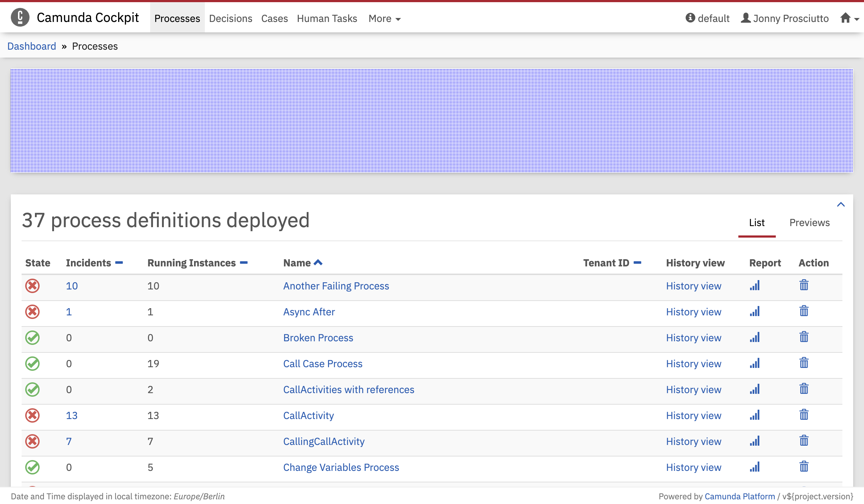Open History view for CallActivity
The image size is (864, 504).
tap(694, 415)
